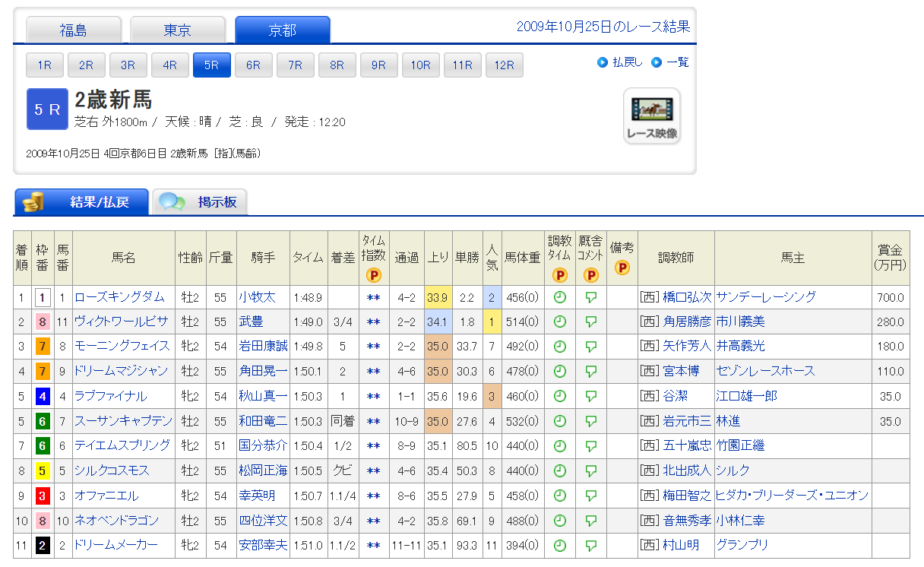Screen dimensions: 924x567
Task: Open the 掲示板 bulletin board tab
Action: pos(200,202)
